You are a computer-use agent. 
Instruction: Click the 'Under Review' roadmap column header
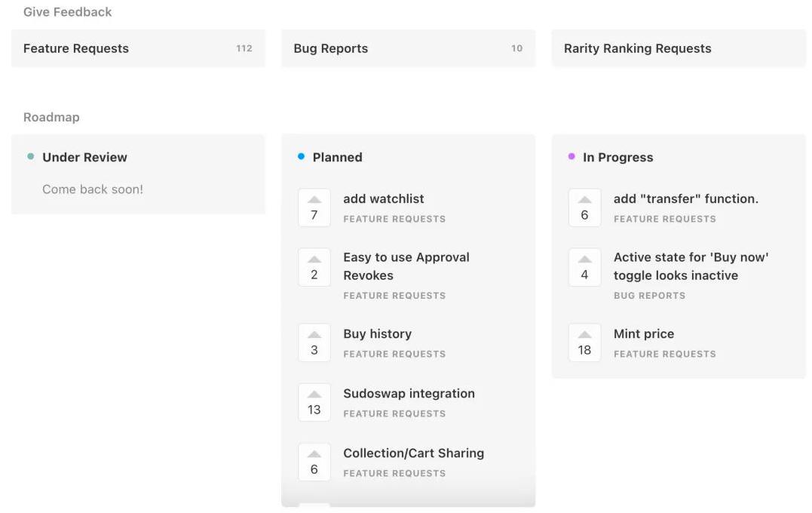(84, 158)
